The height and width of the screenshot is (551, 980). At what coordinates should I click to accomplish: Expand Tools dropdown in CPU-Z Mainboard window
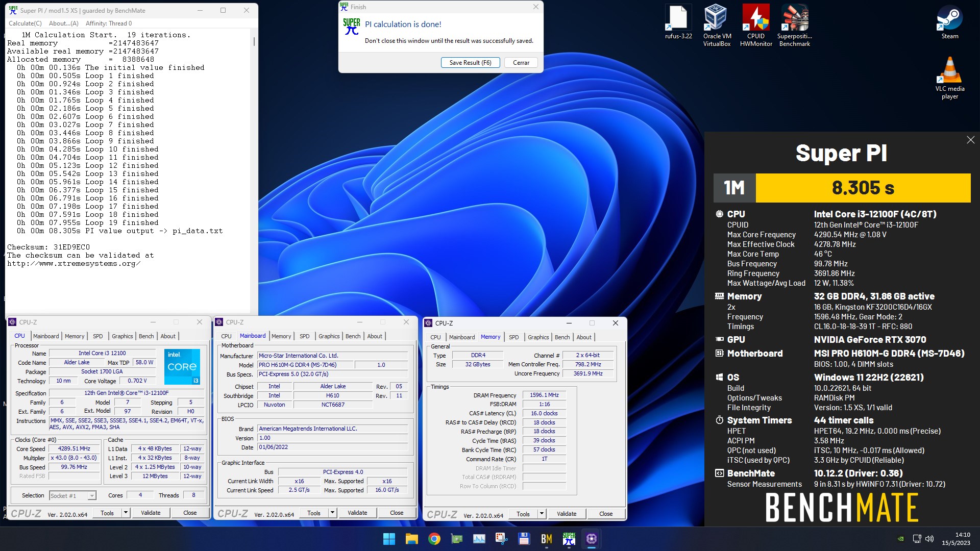coord(332,513)
